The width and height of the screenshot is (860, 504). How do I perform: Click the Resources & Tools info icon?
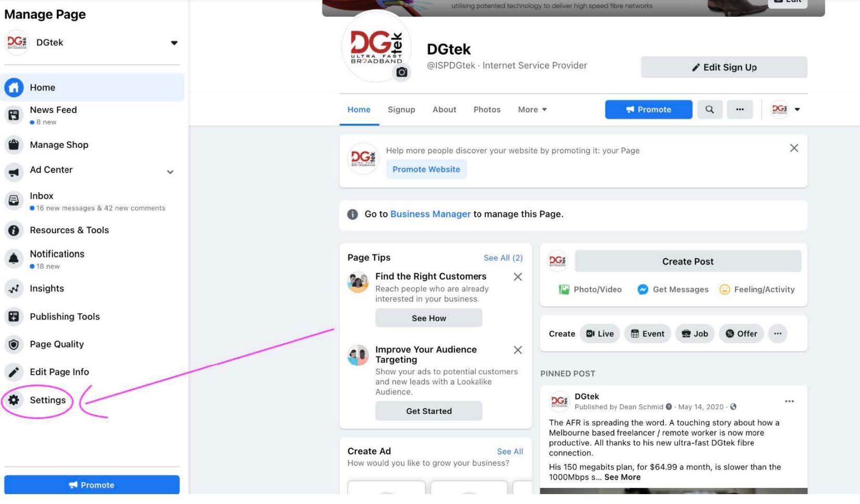(14, 230)
